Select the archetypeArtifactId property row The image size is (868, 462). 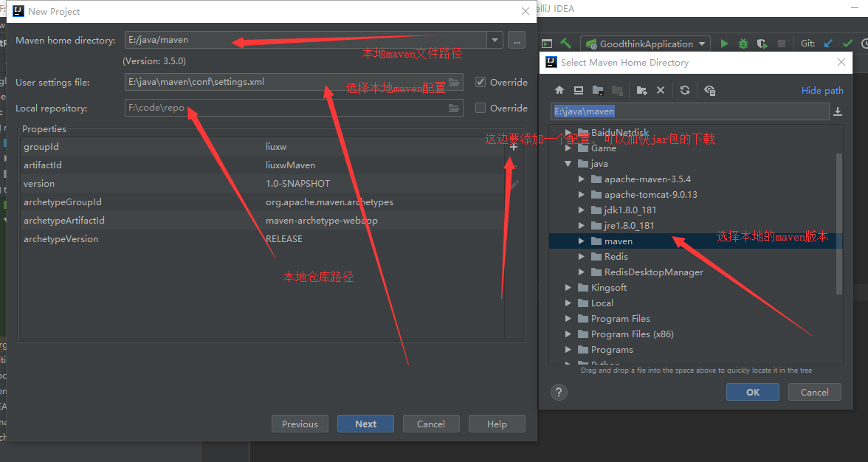[x=262, y=220]
